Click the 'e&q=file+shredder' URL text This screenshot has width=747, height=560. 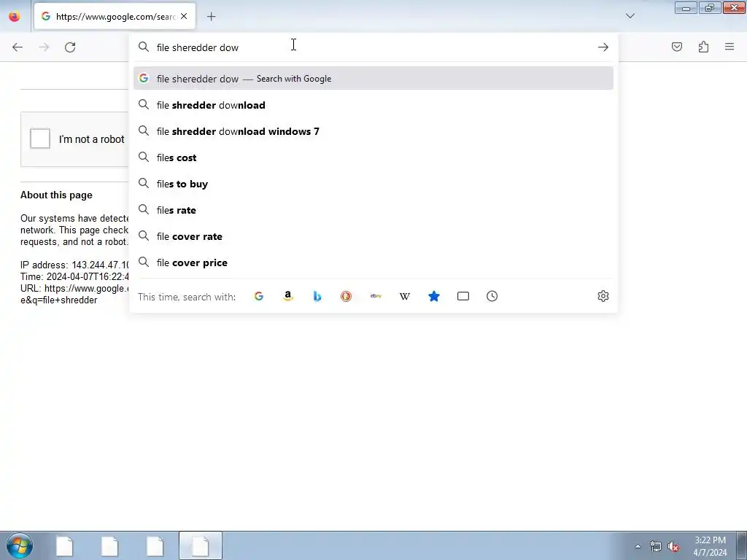[x=58, y=300]
